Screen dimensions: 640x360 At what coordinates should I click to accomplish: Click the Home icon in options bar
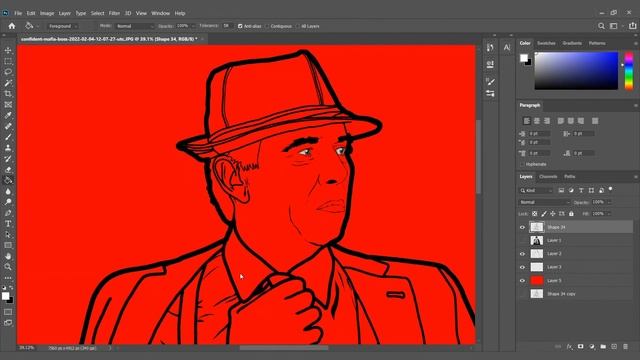click(x=12, y=26)
